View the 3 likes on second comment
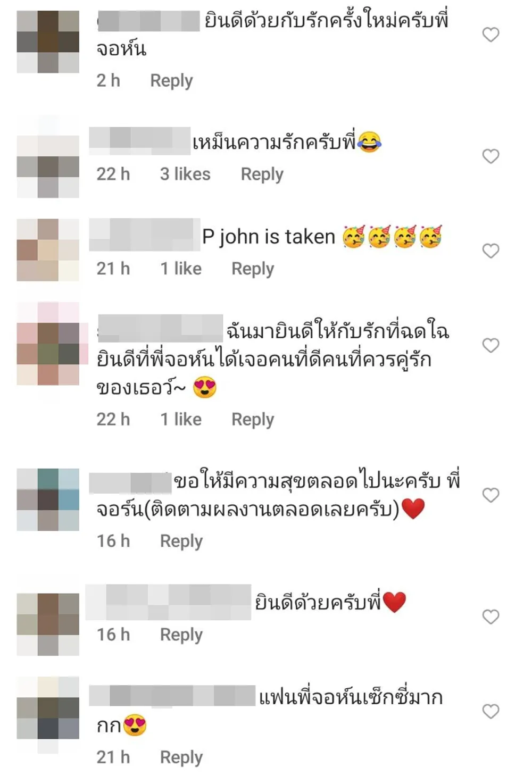Image resolution: width=532 pixels, height=775 pixels. (x=185, y=174)
